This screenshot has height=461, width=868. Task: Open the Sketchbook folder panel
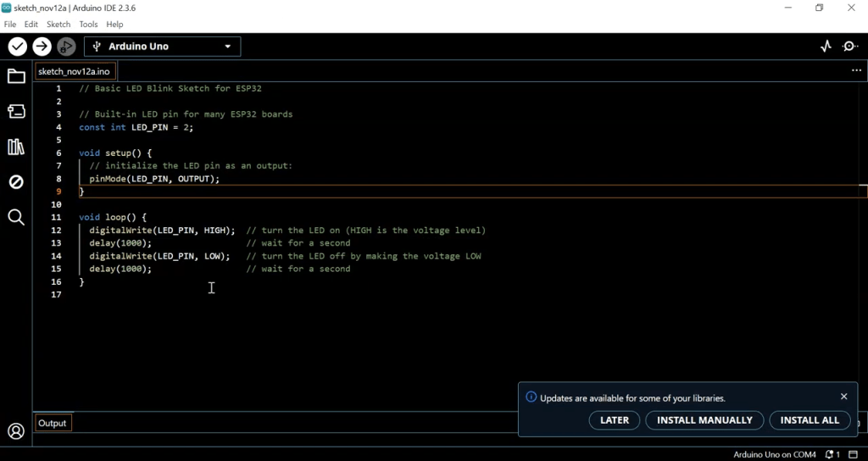16,76
